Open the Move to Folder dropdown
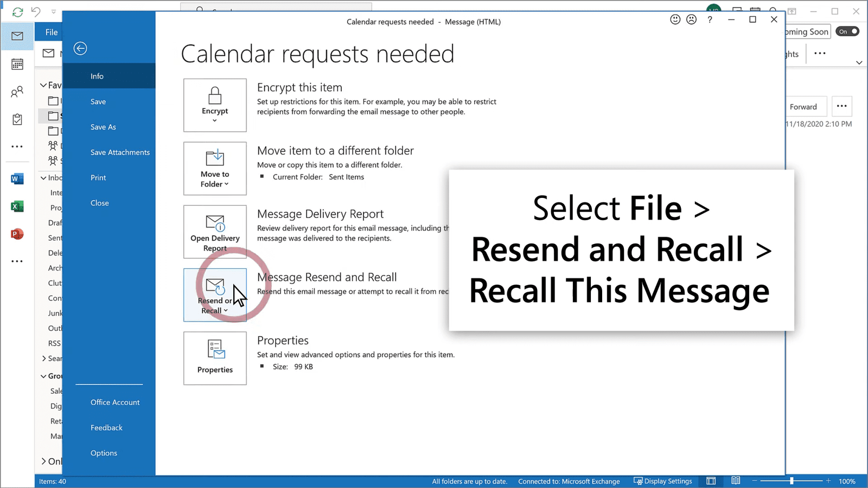Screen dimensions: 868x488 [x=215, y=169]
